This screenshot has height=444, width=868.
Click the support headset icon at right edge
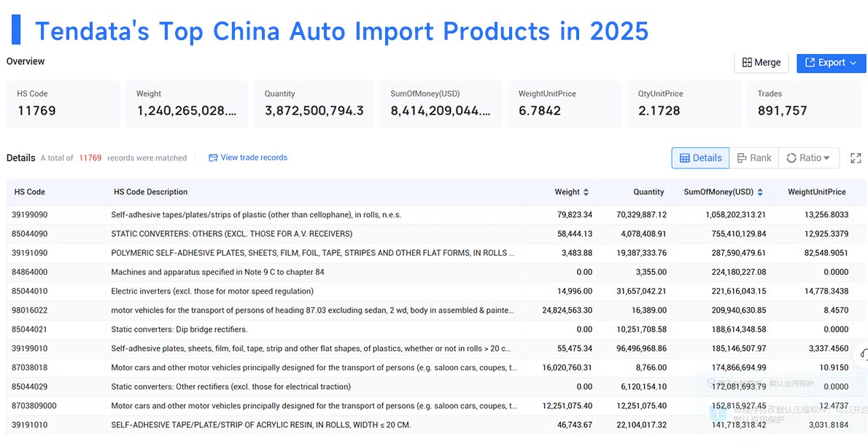(863, 354)
